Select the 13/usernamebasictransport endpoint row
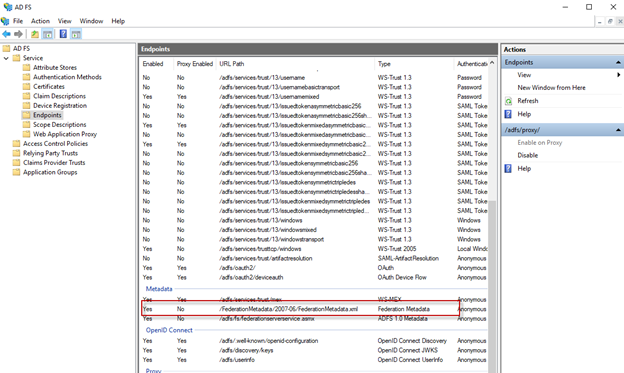Screen dimensions: 624x373 click(314, 87)
